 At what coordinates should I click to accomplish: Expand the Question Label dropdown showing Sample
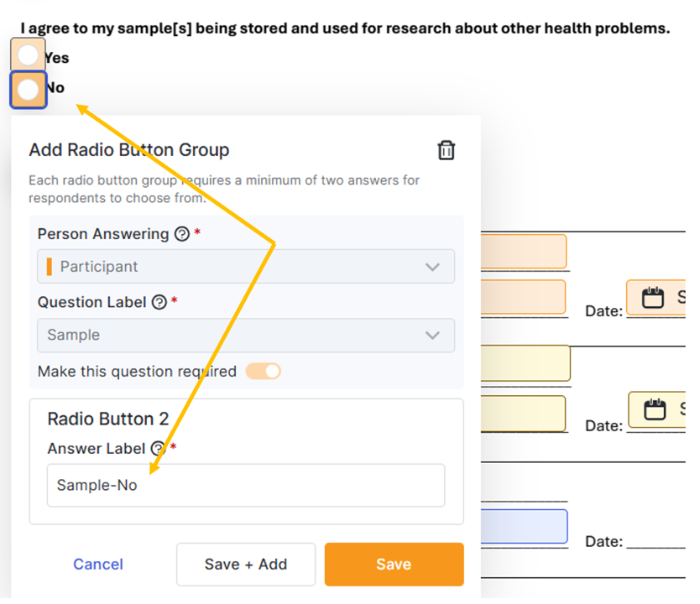[x=246, y=336]
